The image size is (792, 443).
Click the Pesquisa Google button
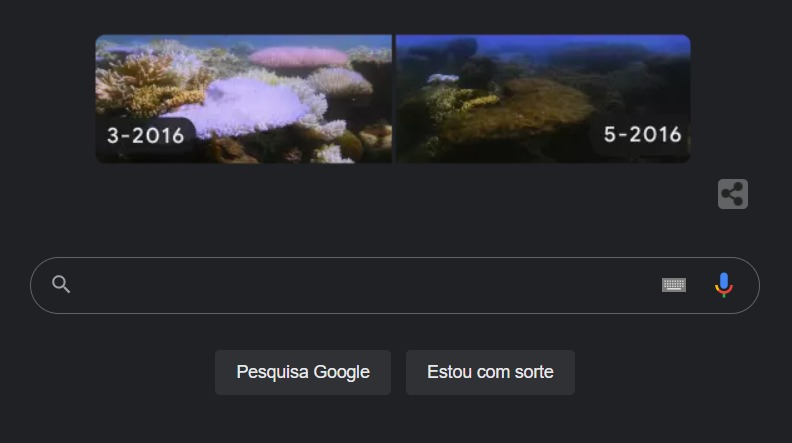pyautogui.click(x=303, y=372)
